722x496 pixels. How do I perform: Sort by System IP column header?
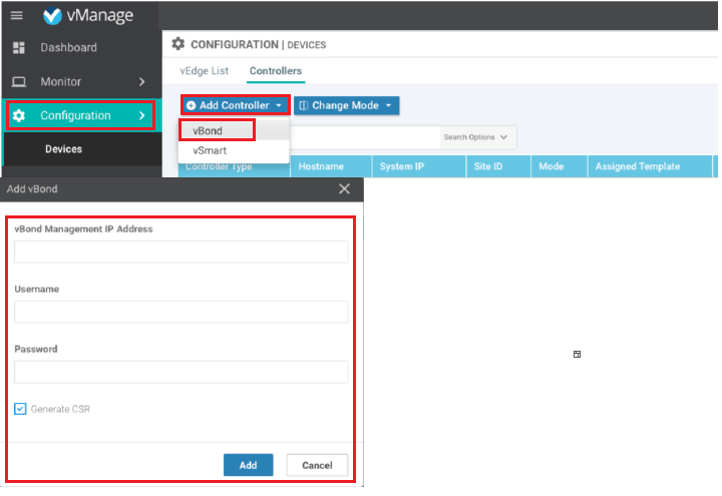[419, 166]
